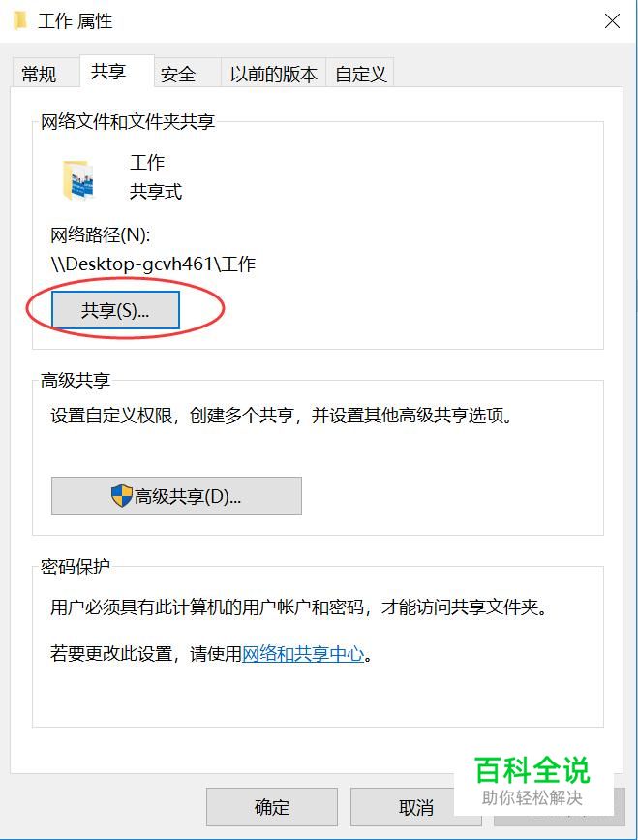Click the title bar folder icon

tap(20, 21)
